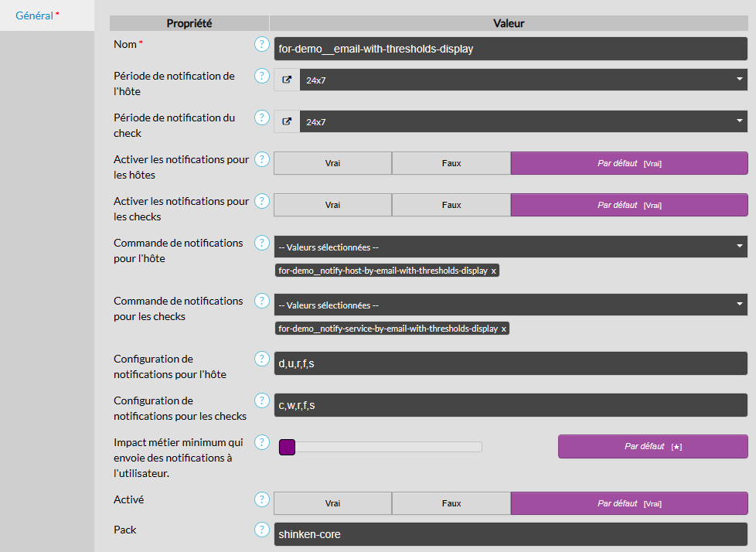Viewport: 756px width, 552px height.
Task: Click the business impact slider handle
Action: tap(287, 447)
